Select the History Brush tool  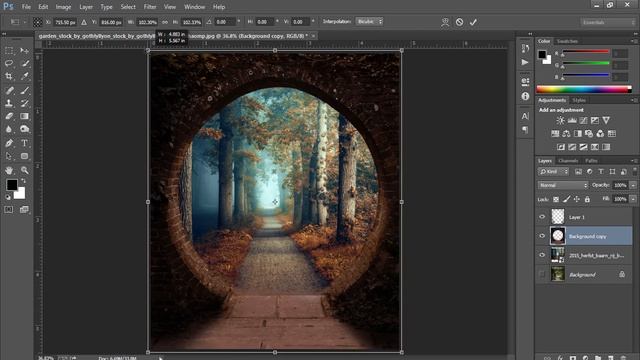pyautogui.click(x=24, y=103)
